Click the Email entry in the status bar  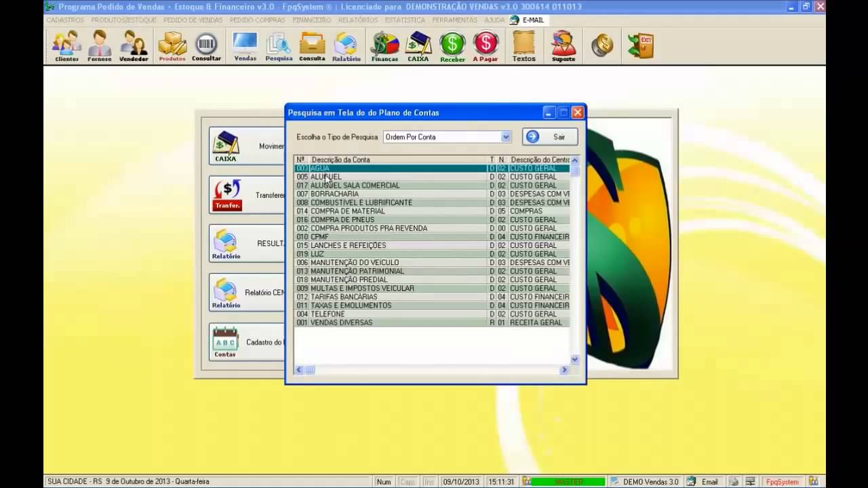coord(703,482)
